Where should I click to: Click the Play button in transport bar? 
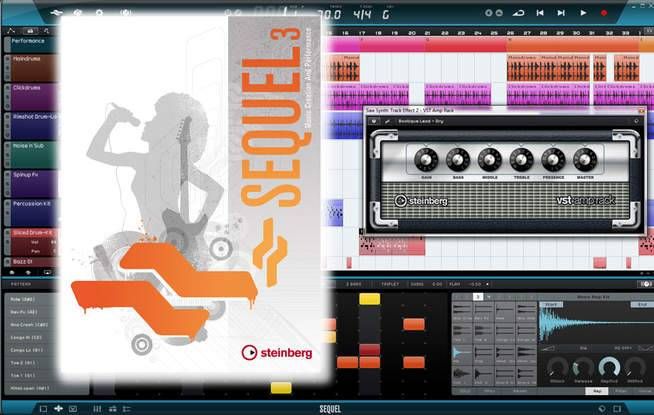tap(584, 13)
